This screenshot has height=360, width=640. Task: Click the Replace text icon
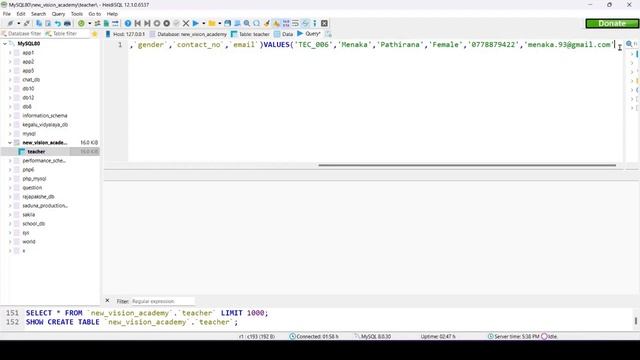pos(256,23)
